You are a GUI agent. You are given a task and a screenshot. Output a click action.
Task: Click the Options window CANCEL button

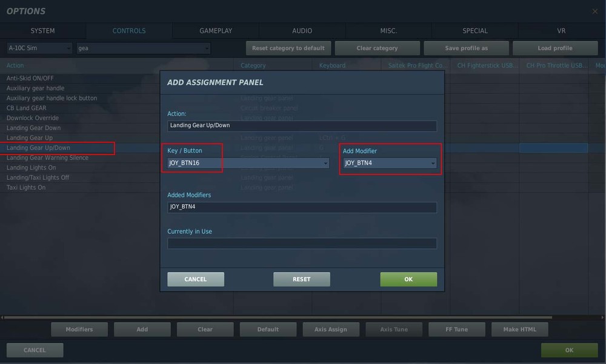(35, 350)
